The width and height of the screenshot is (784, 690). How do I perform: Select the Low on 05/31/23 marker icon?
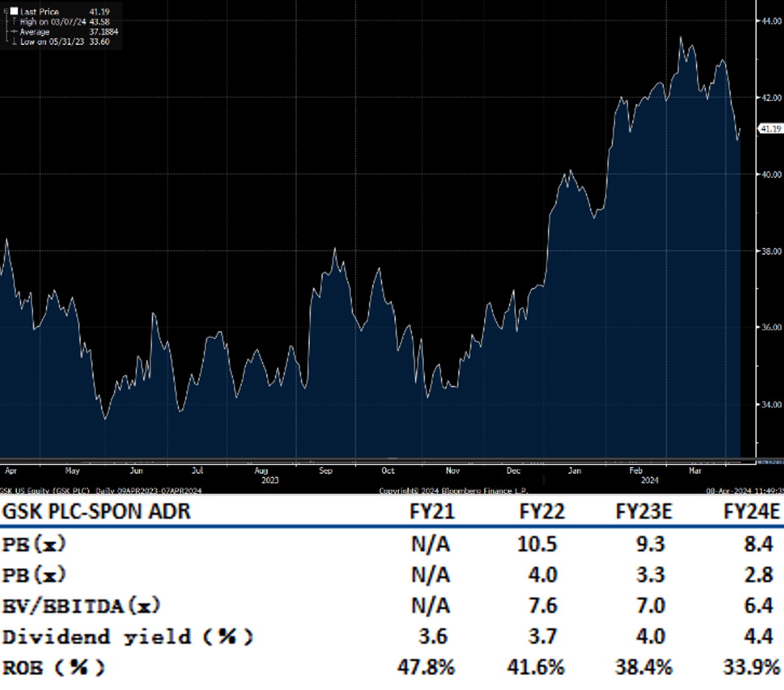(x=14, y=42)
